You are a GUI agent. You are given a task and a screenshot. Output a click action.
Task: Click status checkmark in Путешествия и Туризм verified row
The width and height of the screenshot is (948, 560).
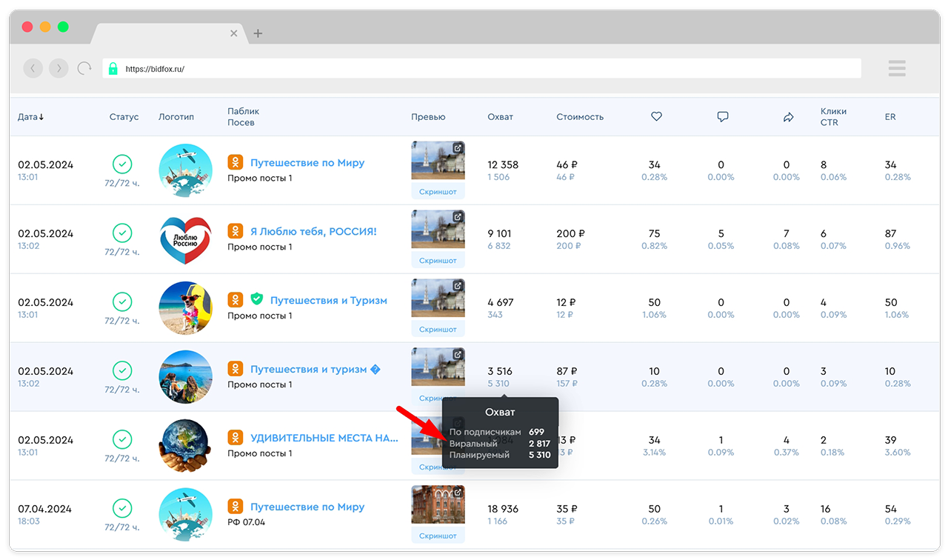tap(122, 302)
